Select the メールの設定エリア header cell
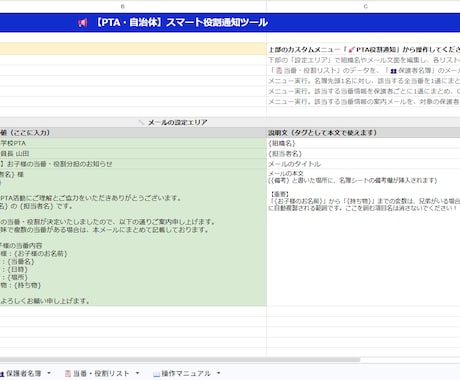460x380 pixels. pos(230,122)
